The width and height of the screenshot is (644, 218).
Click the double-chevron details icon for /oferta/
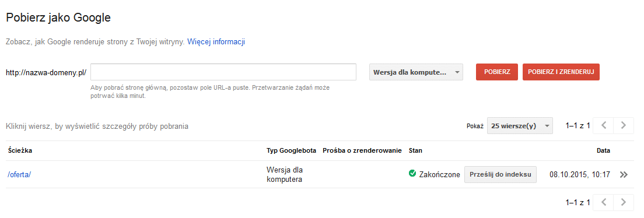pos(624,174)
